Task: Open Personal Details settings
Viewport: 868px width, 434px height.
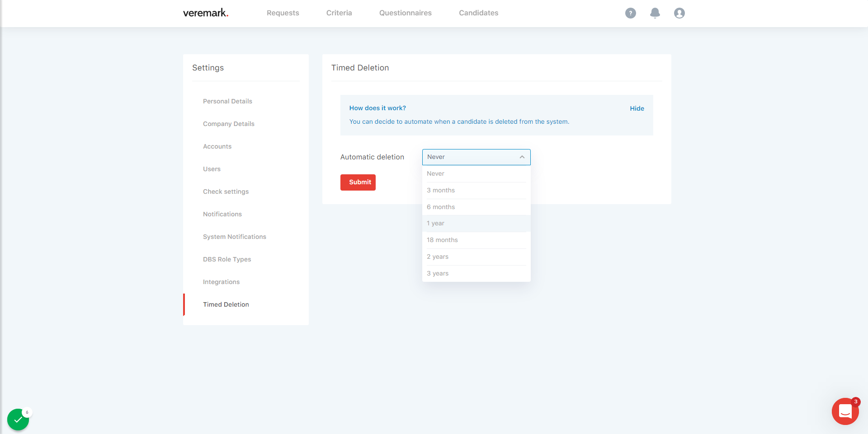Action: tap(227, 101)
